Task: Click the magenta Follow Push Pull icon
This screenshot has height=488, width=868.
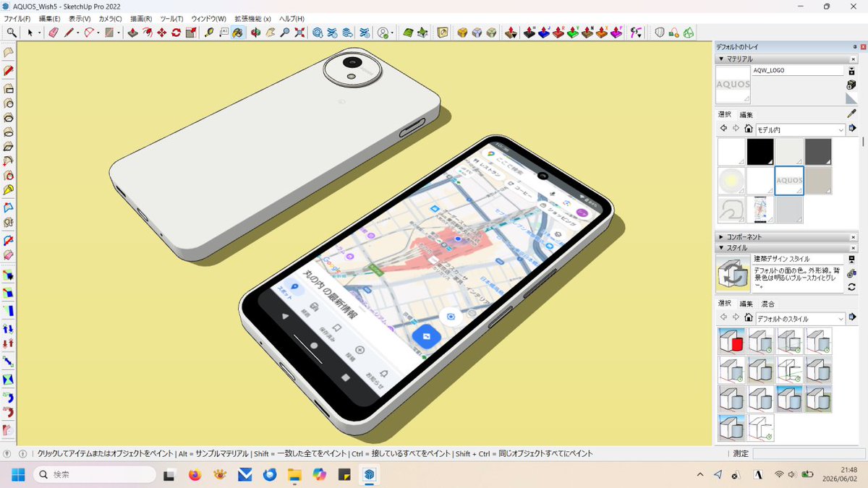Action: (x=616, y=33)
